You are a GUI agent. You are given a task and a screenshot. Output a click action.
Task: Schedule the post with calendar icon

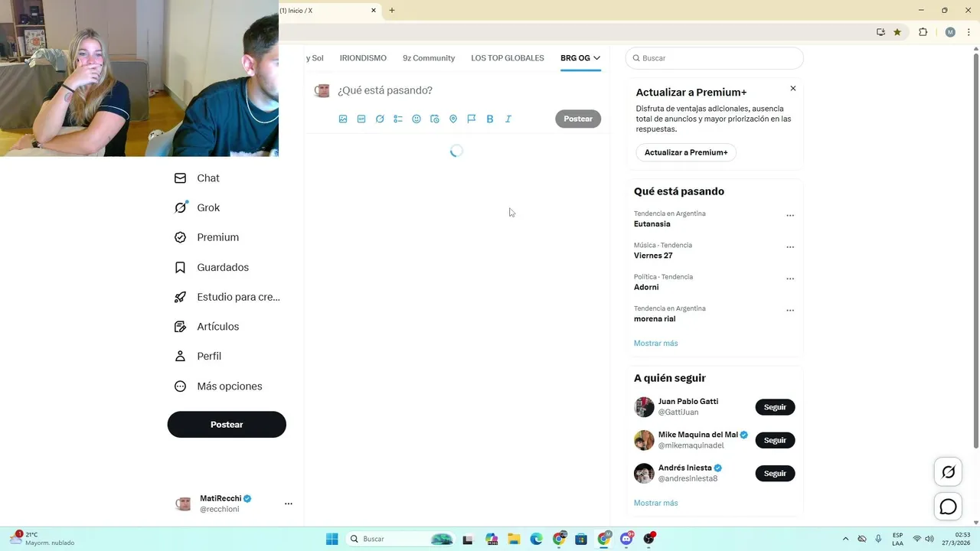tap(435, 119)
